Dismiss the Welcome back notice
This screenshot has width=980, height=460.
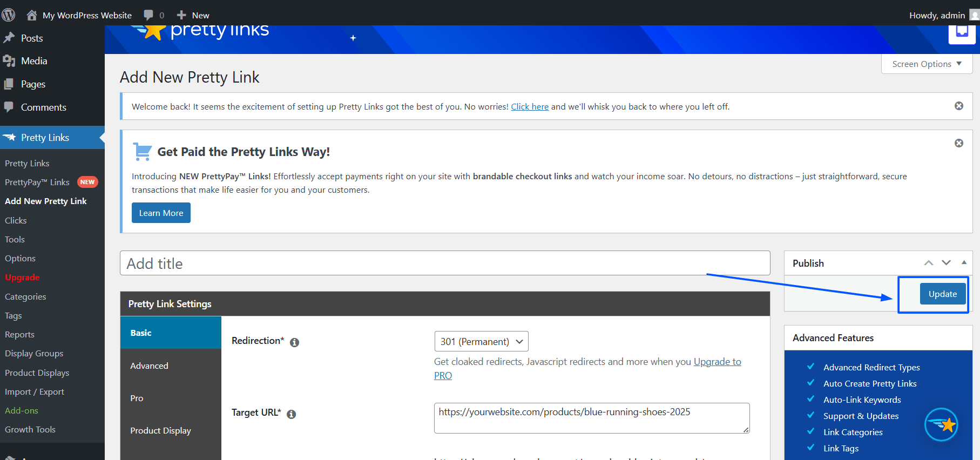[x=959, y=106]
